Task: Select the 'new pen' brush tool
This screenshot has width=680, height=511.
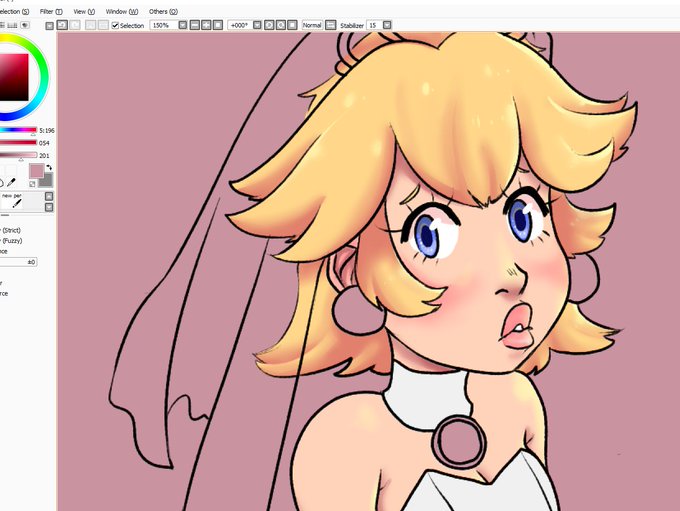Action: point(11,202)
